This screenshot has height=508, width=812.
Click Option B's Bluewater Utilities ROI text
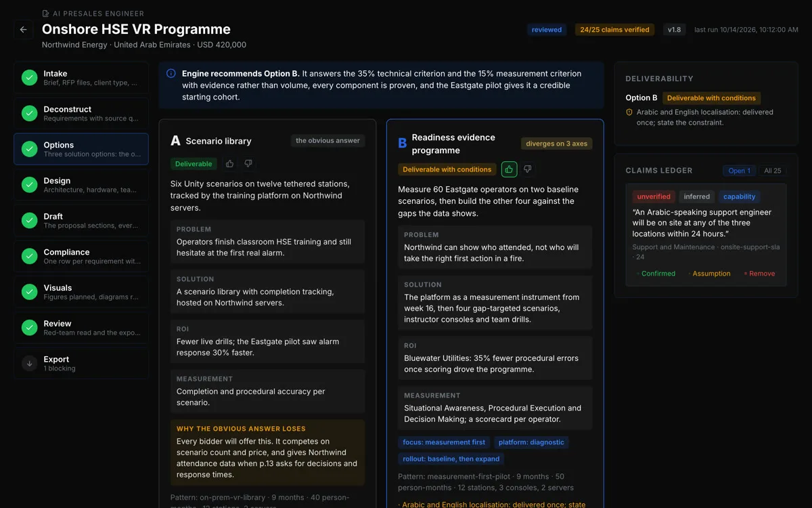[x=488, y=364]
